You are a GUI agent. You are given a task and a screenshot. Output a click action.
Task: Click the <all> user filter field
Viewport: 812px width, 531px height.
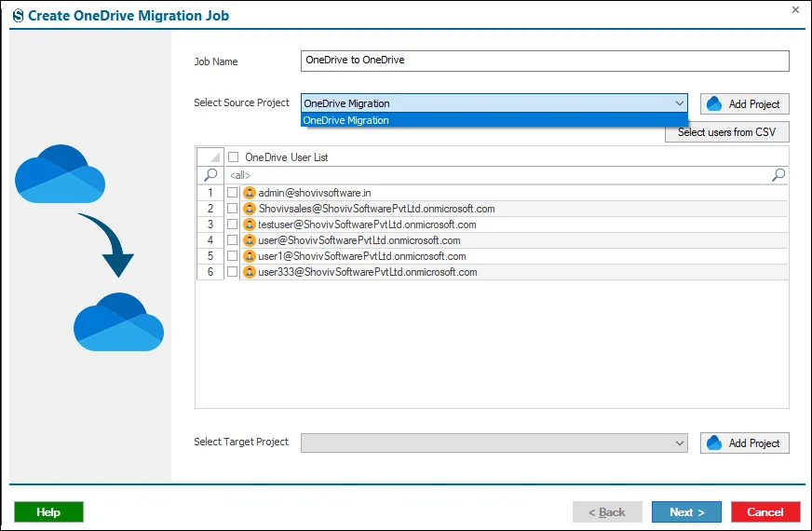[x=497, y=175]
